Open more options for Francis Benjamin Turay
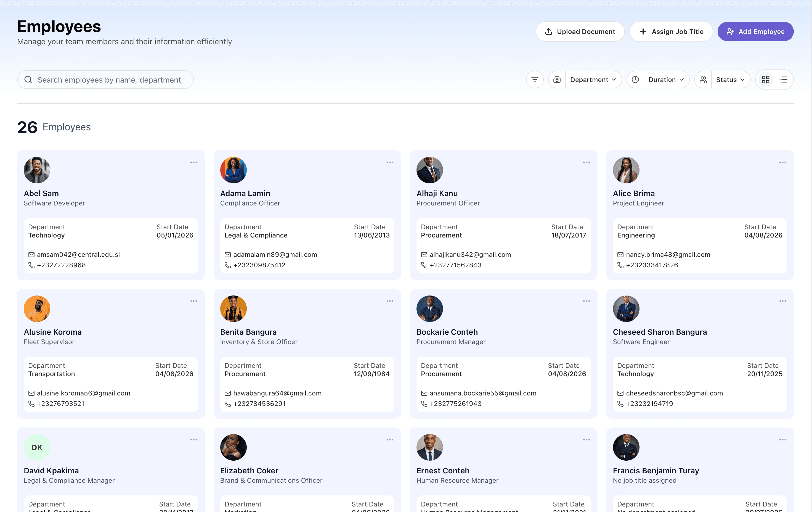Screen dimensions: 812x512 (x=783, y=440)
